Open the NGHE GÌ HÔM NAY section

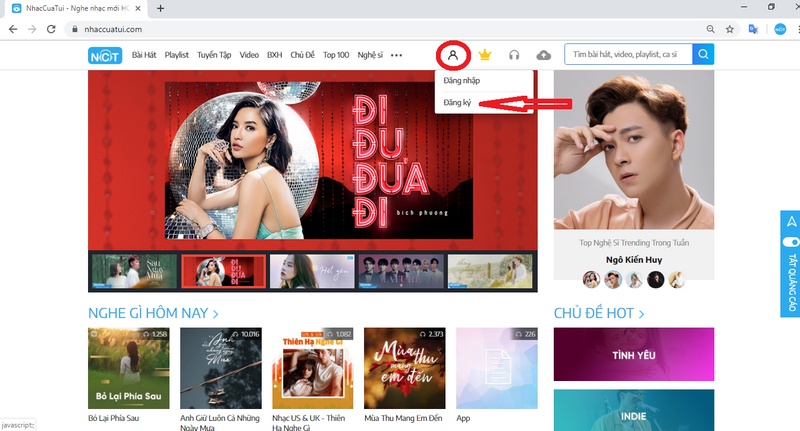pyautogui.click(x=153, y=313)
